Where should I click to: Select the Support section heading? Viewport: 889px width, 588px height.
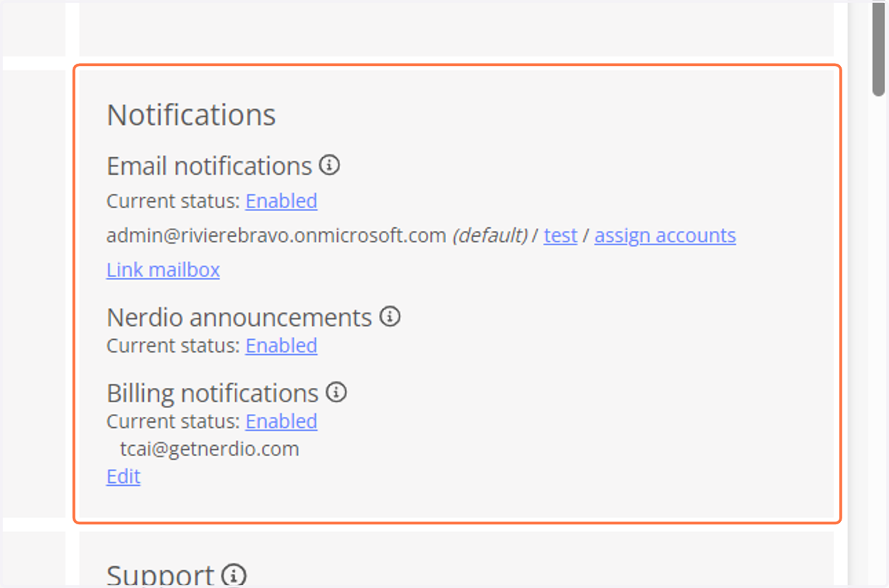coord(161,575)
